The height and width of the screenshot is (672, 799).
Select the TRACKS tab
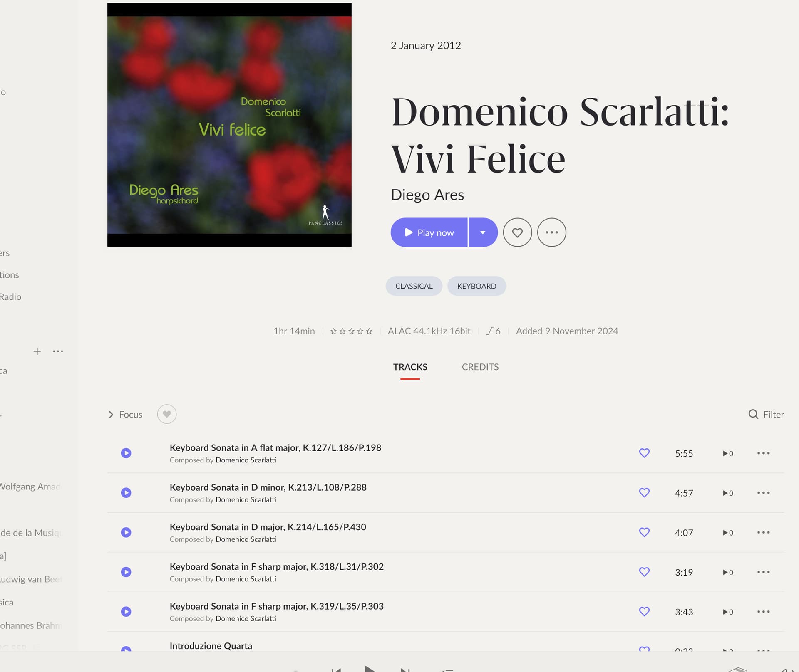(x=410, y=367)
